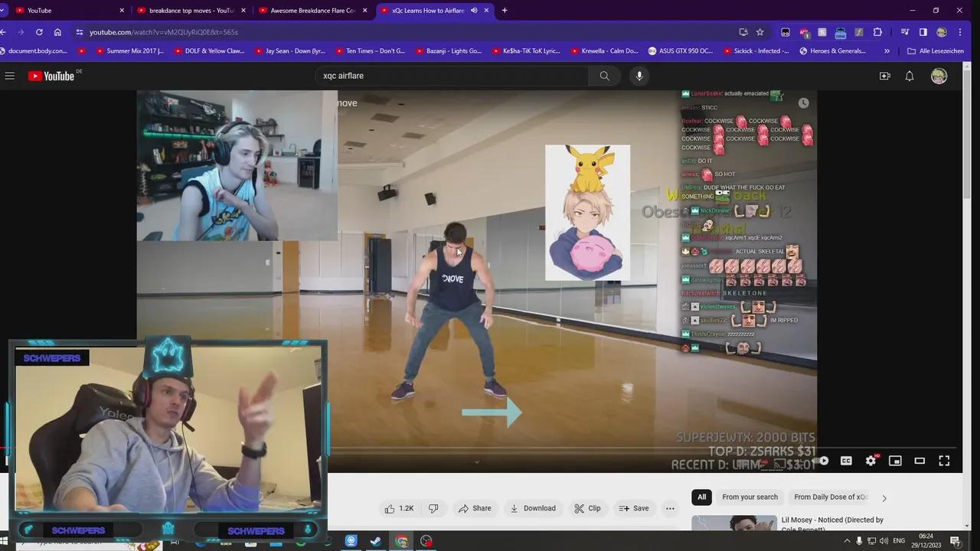Bookmark this page with star

[x=760, y=32]
